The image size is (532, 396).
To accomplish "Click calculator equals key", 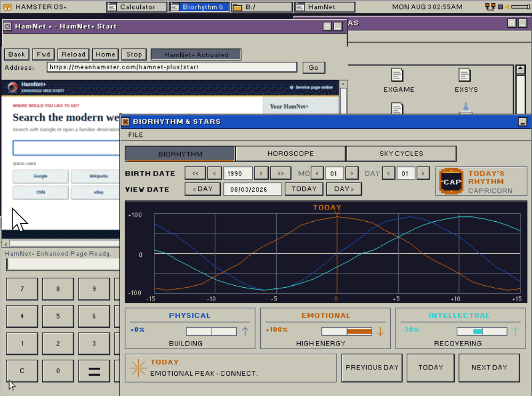I will tap(94, 371).
